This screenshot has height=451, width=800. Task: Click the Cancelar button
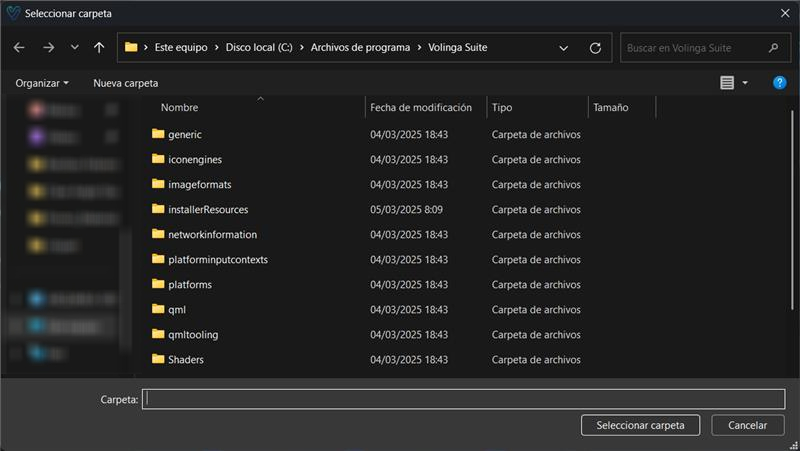point(747,425)
